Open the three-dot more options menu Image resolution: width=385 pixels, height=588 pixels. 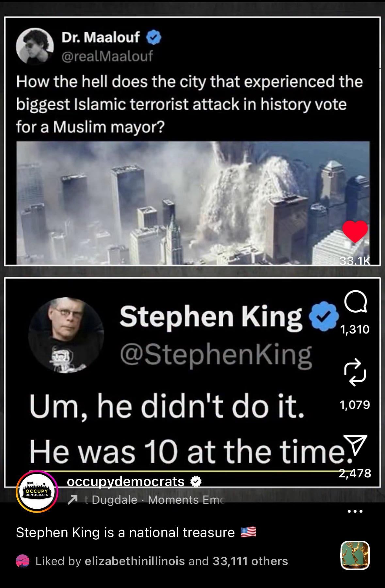355,511
